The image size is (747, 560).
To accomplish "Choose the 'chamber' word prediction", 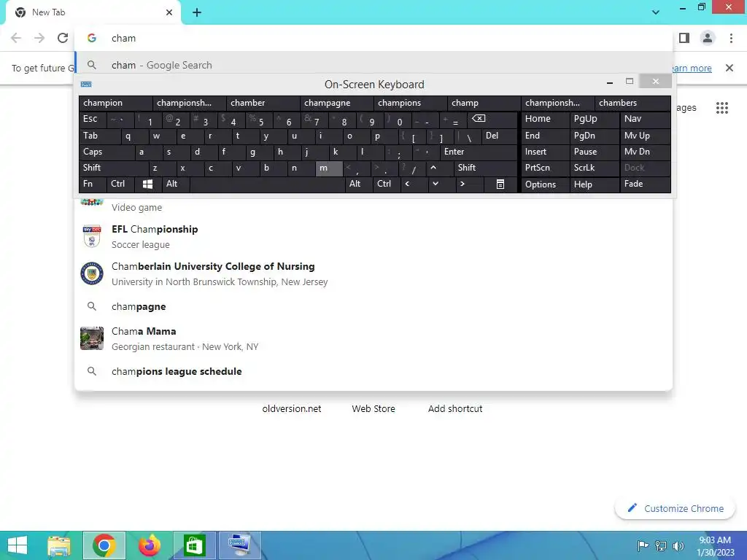I will click(263, 103).
